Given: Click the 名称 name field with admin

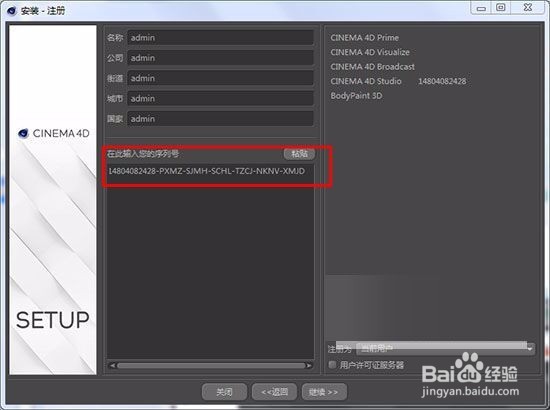Looking at the screenshot, I should click(220, 38).
